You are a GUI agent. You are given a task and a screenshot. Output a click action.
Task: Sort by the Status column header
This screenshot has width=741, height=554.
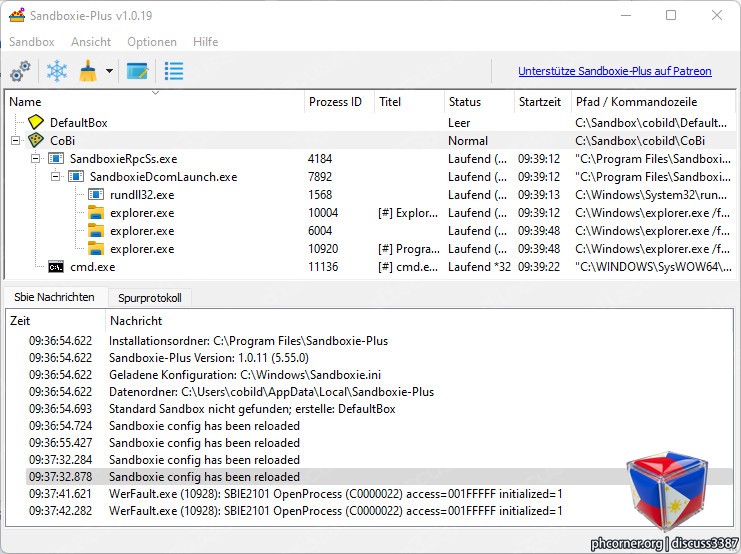click(x=479, y=102)
